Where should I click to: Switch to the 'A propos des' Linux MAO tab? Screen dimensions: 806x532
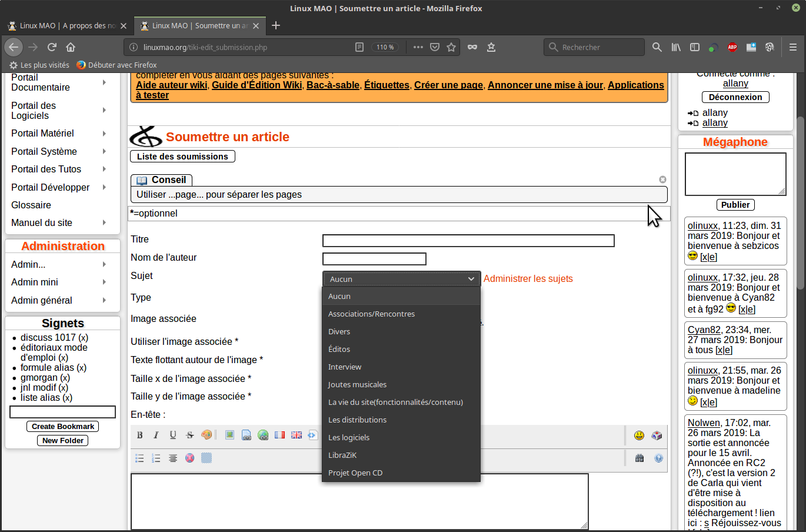pyautogui.click(x=66, y=25)
